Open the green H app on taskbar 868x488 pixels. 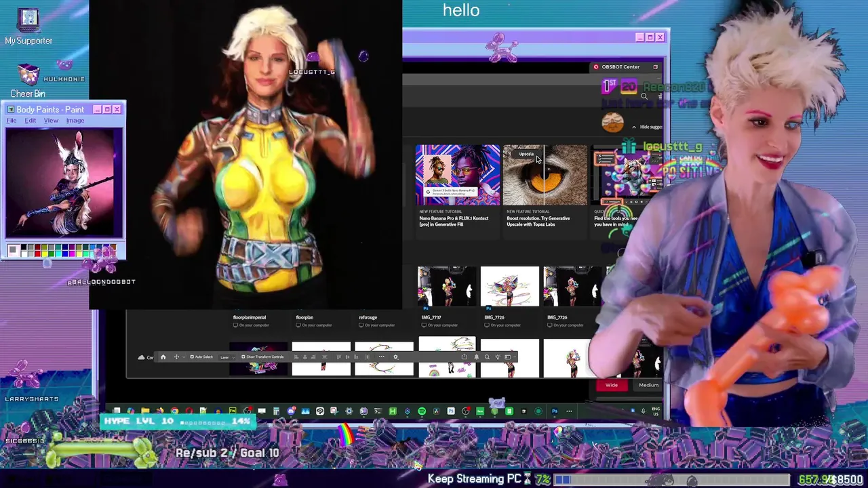[x=393, y=411]
